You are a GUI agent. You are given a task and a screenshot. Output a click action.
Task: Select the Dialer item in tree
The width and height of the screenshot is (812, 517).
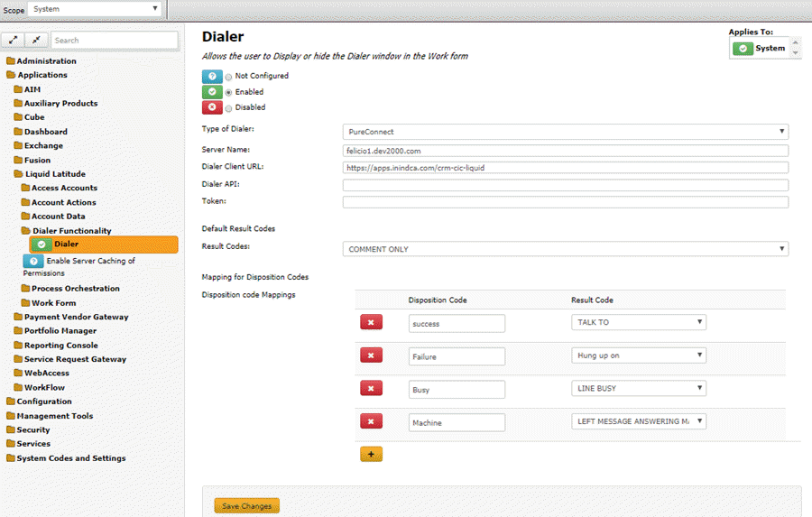point(66,245)
